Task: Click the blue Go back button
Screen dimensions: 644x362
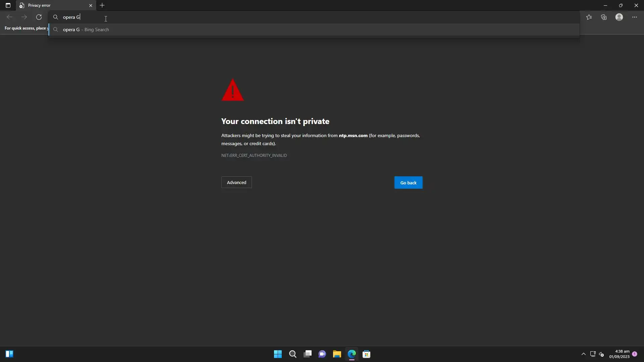Action: [408, 183]
